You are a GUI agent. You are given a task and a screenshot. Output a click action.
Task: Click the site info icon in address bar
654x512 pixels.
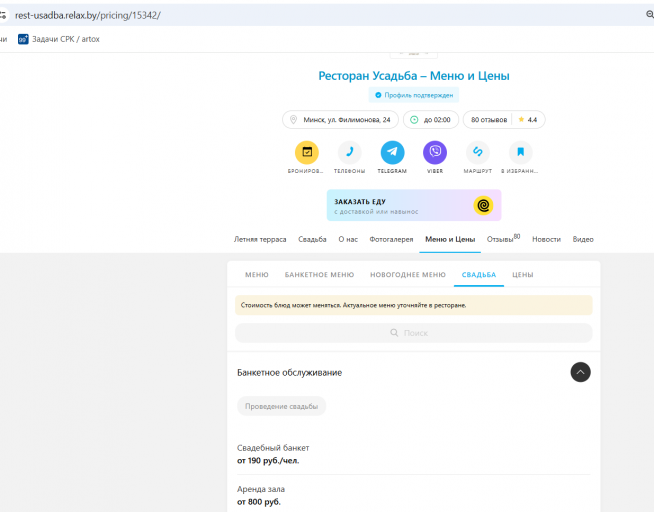click(3, 15)
